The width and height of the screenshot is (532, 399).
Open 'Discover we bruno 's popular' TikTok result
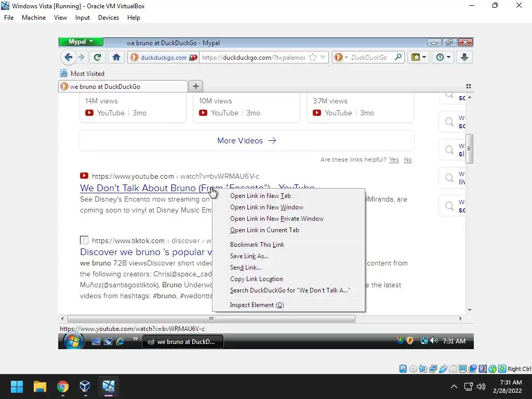click(146, 252)
